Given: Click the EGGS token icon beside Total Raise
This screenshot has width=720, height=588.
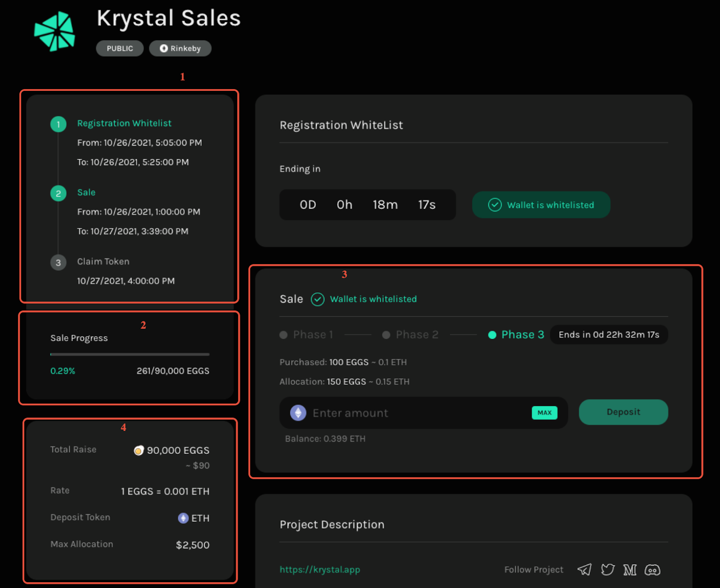Looking at the screenshot, I should [x=139, y=450].
